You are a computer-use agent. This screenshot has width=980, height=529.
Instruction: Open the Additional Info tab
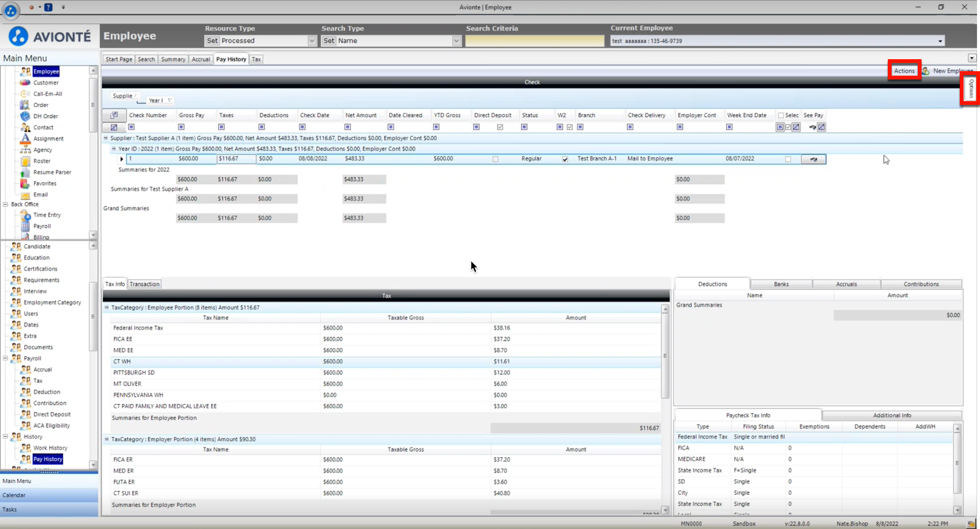click(x=892, y=415)
